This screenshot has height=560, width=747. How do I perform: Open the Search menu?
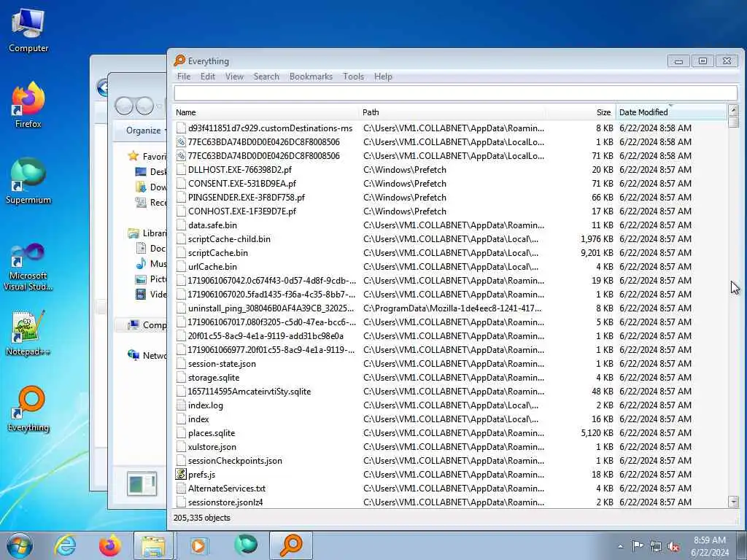pyautogui.click(x=266, y=76)
